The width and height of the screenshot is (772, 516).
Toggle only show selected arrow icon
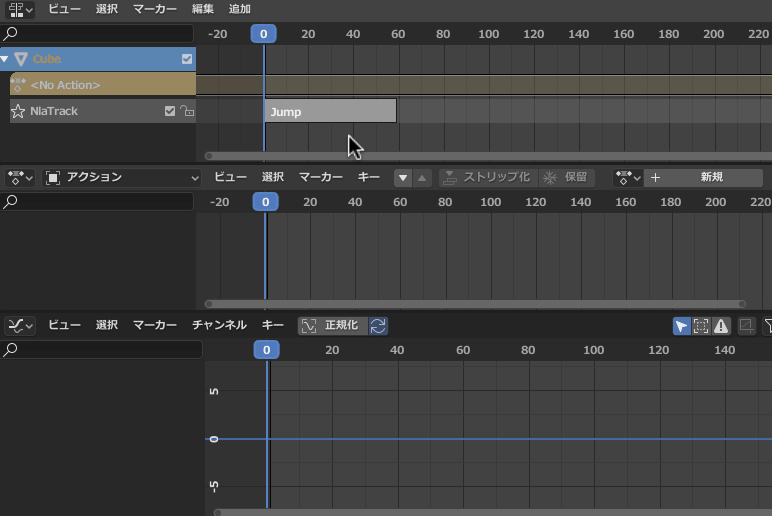click(x=682, y=326)
